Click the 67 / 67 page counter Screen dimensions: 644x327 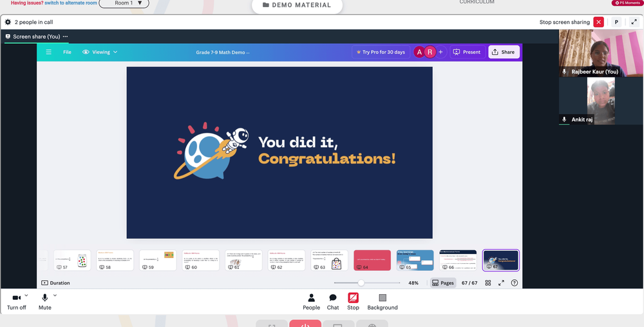(x=469, y=283)
